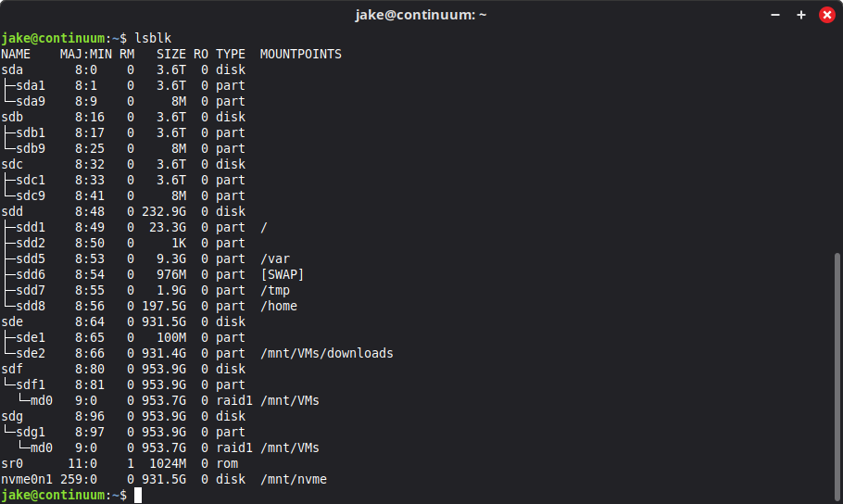Click the empty scrollbar track above the thumb
The height and width of the screenshot is (504, 843).
[836, 139]
